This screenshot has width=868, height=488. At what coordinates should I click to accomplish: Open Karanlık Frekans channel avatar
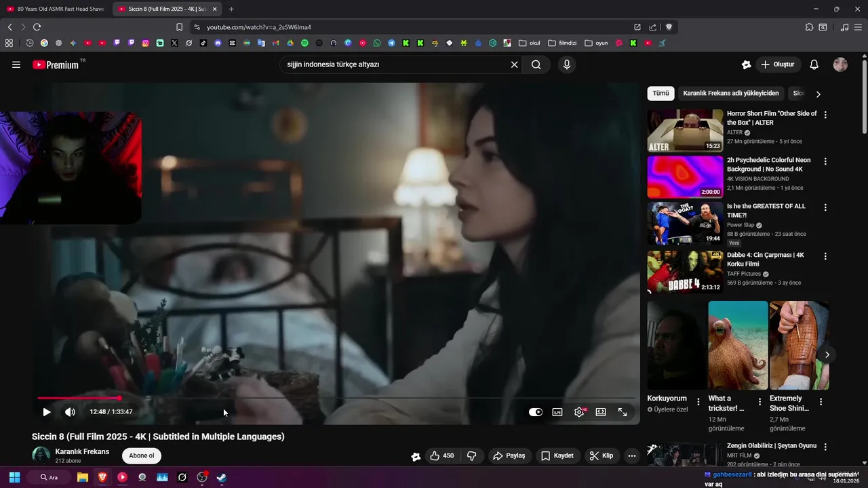click(41, 455)
